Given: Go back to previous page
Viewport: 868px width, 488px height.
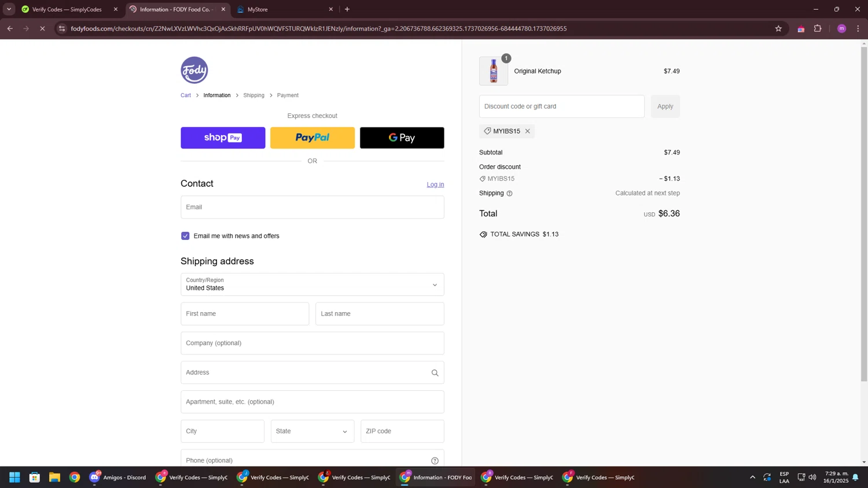Looking at the screenshot, I should (x=10, y=28).
